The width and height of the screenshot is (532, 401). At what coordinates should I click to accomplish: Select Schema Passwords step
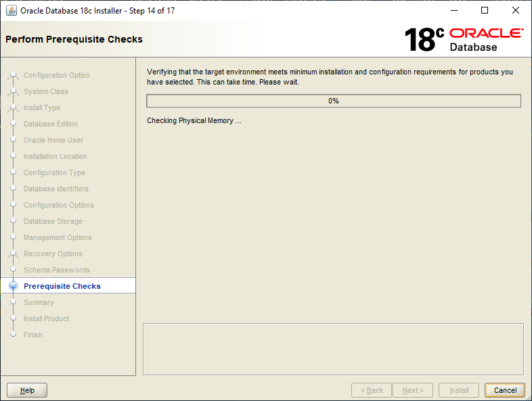pos(57,270)
